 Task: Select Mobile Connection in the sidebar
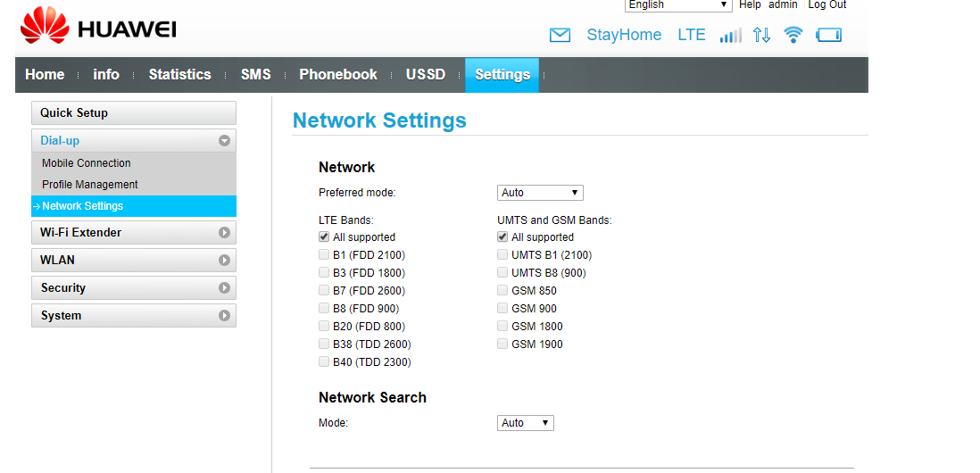(87, 163)
